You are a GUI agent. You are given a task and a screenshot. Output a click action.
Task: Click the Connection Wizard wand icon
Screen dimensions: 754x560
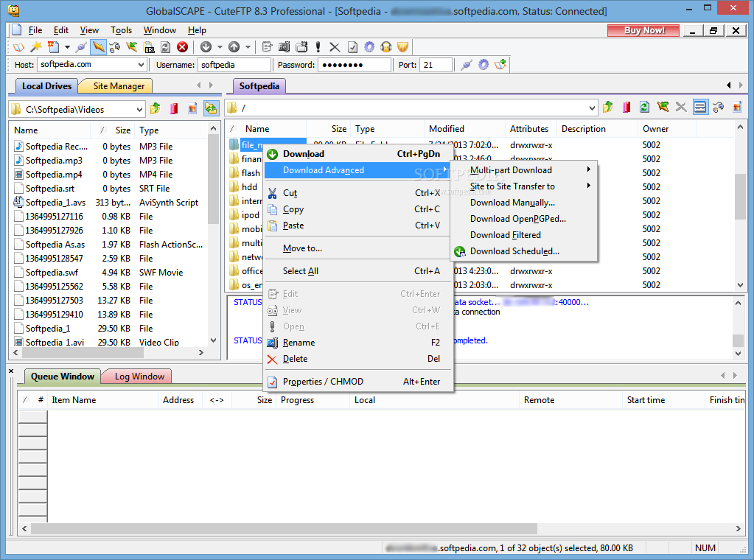(35, 47)
